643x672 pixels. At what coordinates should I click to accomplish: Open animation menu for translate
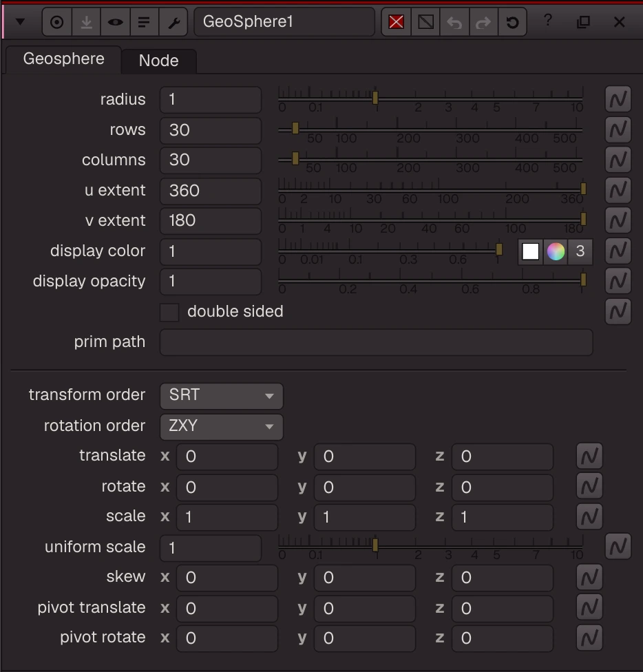[x=589, y=456]
